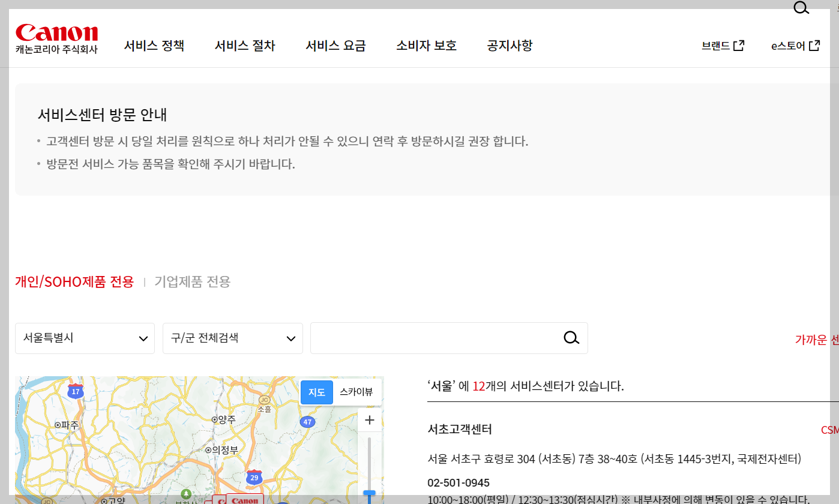The image size is (839, 504).
Task: Click the magnifier icon in the search field
Action: coord(571,338)
